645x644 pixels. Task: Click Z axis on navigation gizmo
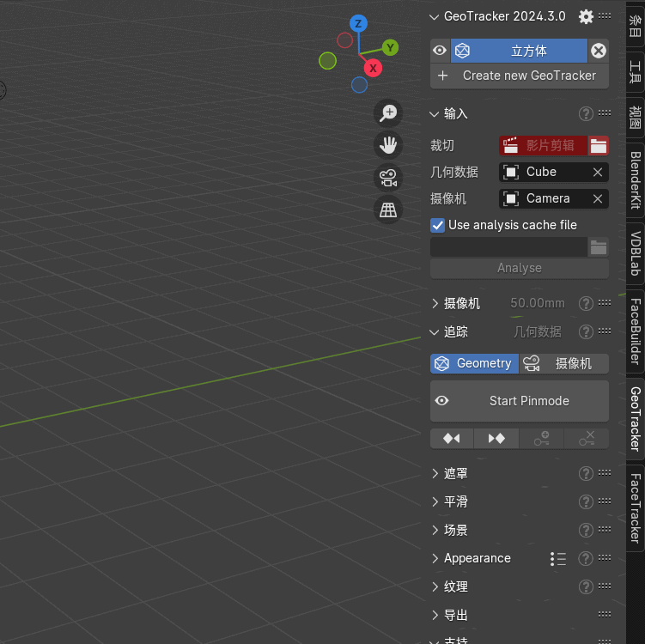click(358, 24)
